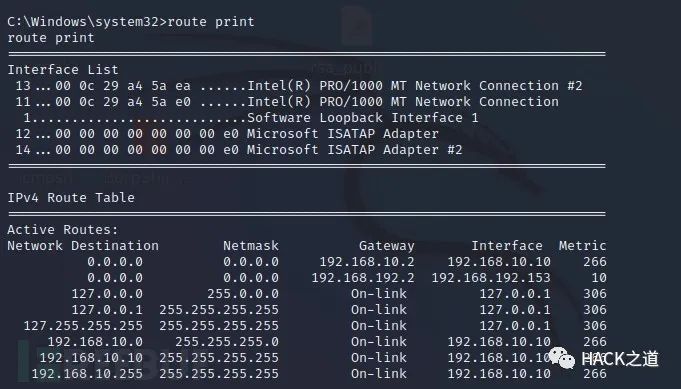Select interface 13 Network Connection #2 line

(x=299, y=86)
